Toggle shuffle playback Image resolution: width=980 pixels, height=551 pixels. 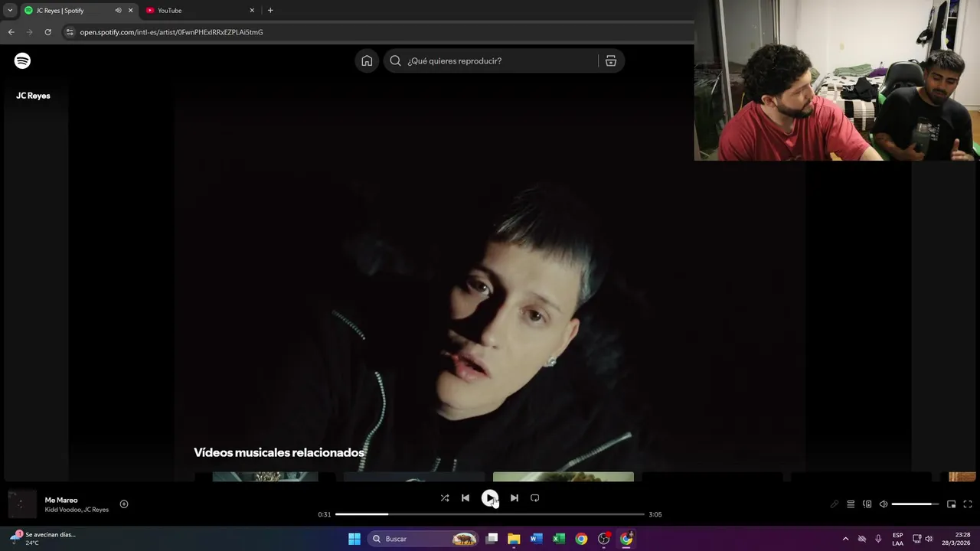click(445, 498)
